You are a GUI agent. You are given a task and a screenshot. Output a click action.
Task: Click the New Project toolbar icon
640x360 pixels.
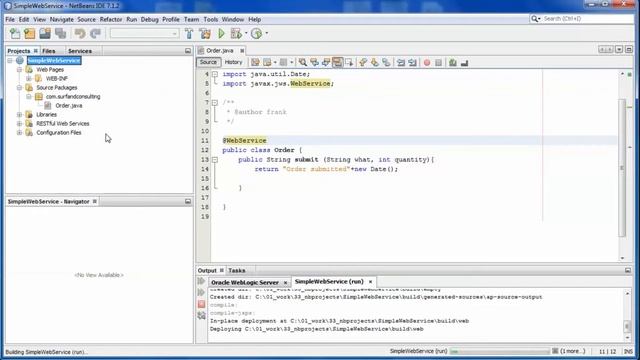click(30, 33)
